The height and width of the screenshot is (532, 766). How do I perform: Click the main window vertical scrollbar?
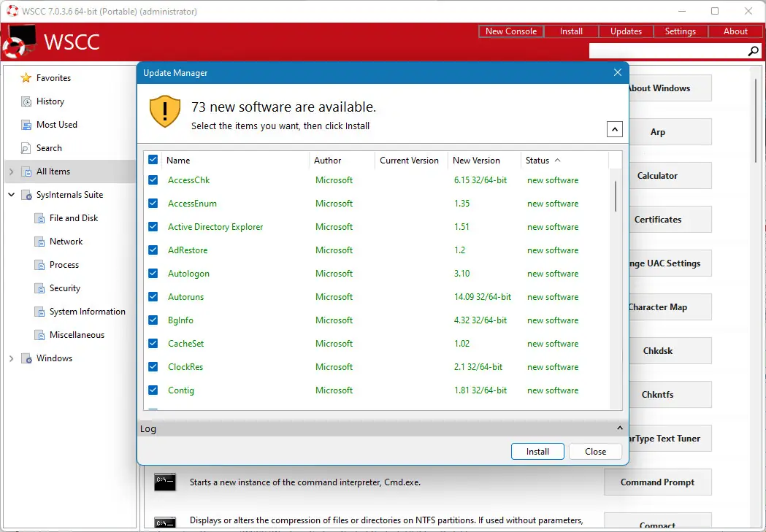tap(757, 121)
